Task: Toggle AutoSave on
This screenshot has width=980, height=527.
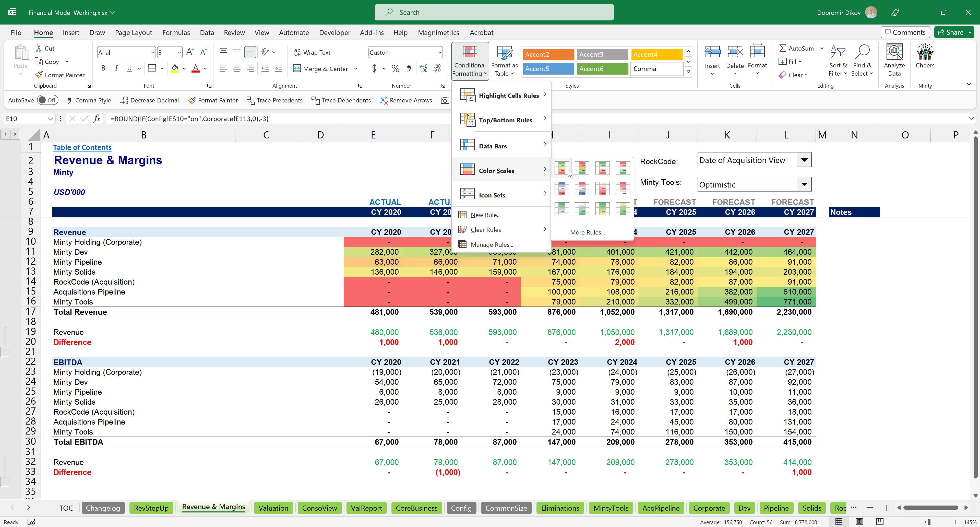Action: point(48,100)
